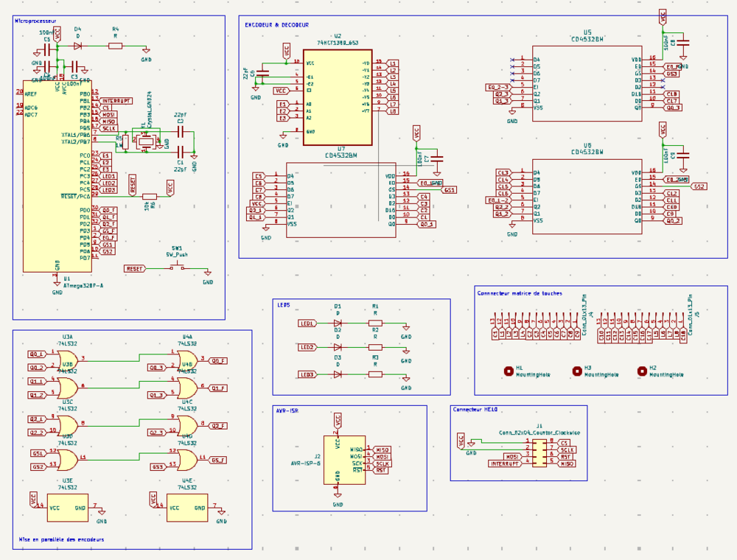Click the Q2_F label at OR gate output
The height and width of the screenshot is (560, 737).
pyautogui.click(x=218, y=426)
